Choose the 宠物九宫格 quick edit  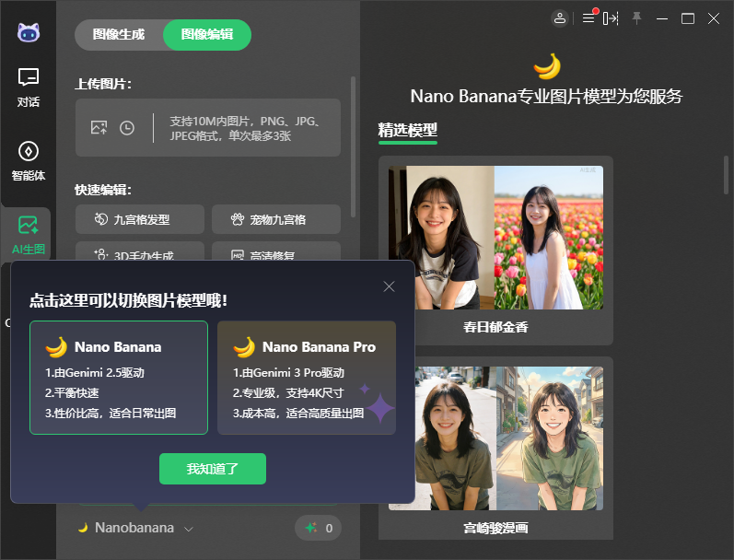tap(276, 219)
